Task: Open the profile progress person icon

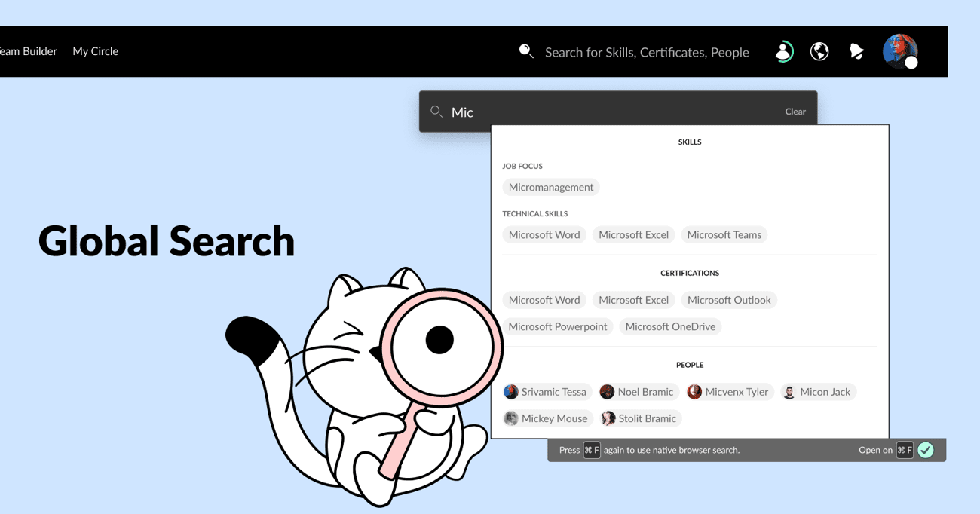Action: [784, 51]
